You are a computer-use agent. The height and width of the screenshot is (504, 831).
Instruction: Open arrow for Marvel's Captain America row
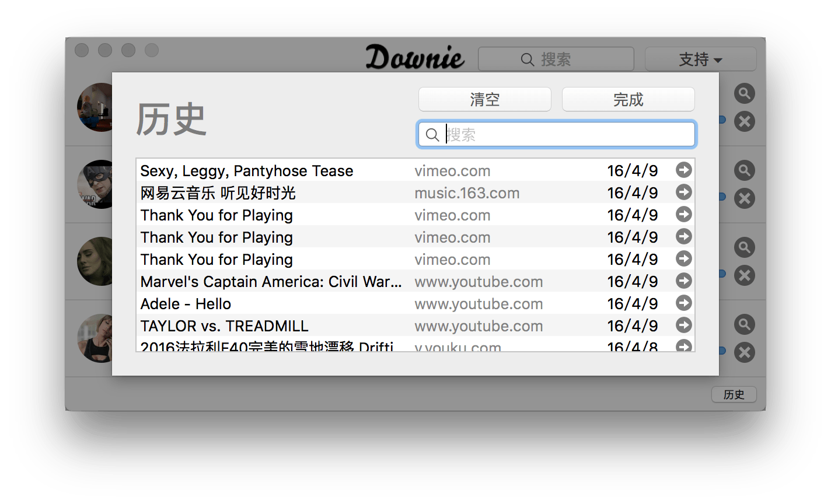tap(684, 281)
